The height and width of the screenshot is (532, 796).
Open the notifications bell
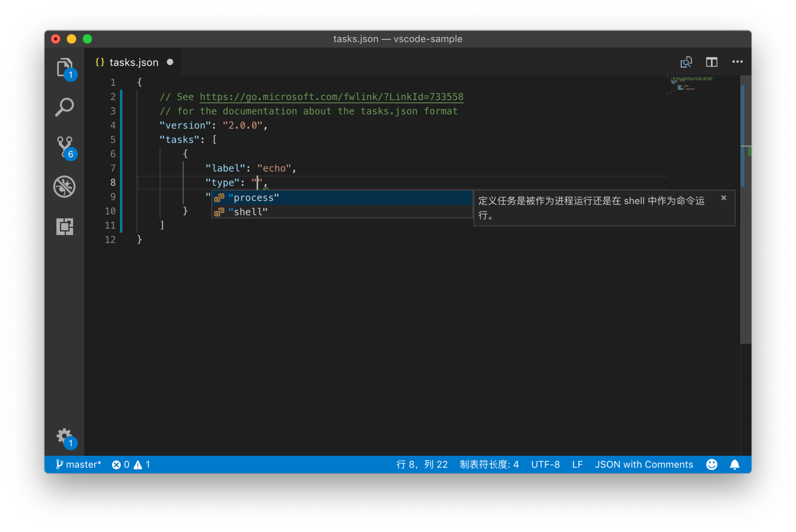734,464
